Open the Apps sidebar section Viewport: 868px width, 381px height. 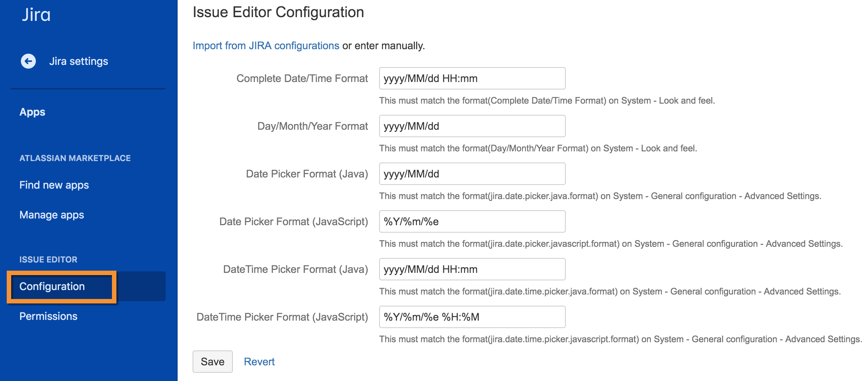[x=32, y=112]
